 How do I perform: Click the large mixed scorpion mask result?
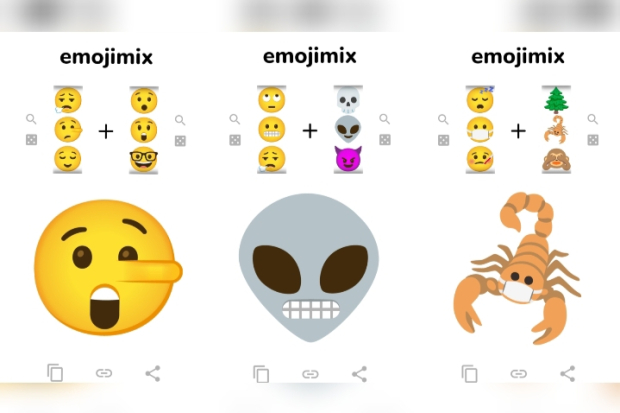(x=517, y=269)
